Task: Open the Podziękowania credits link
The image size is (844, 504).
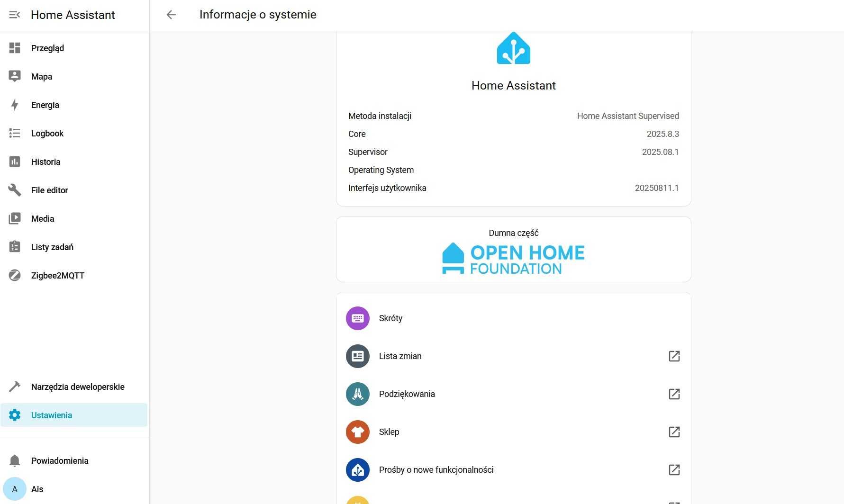Action: point(514,394)
